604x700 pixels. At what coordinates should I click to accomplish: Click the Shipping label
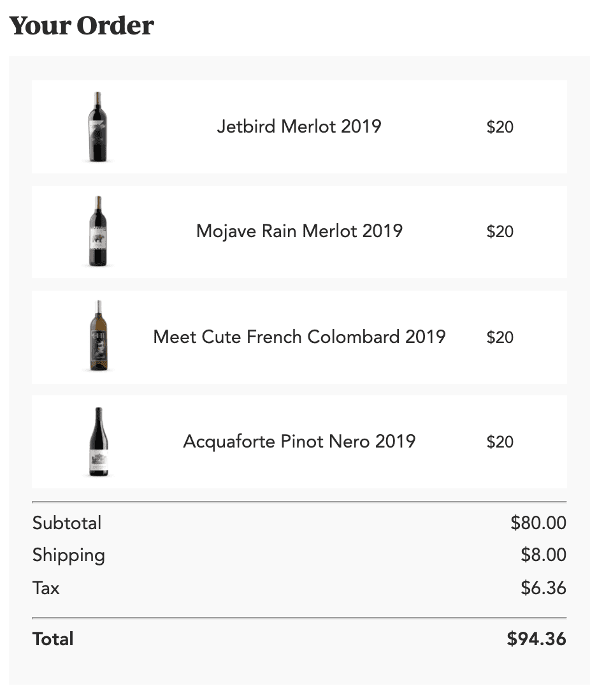click(69, 555)
